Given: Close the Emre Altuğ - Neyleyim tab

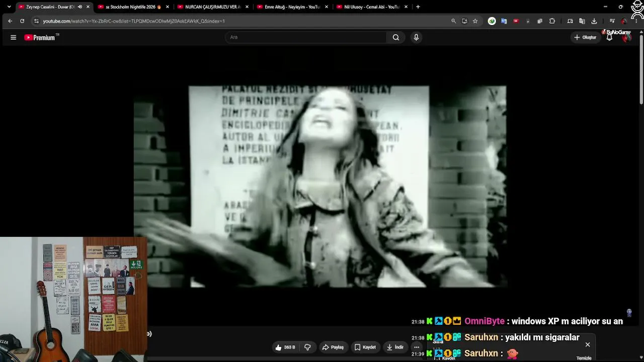Looking at the screenshot, I should 327,7.
